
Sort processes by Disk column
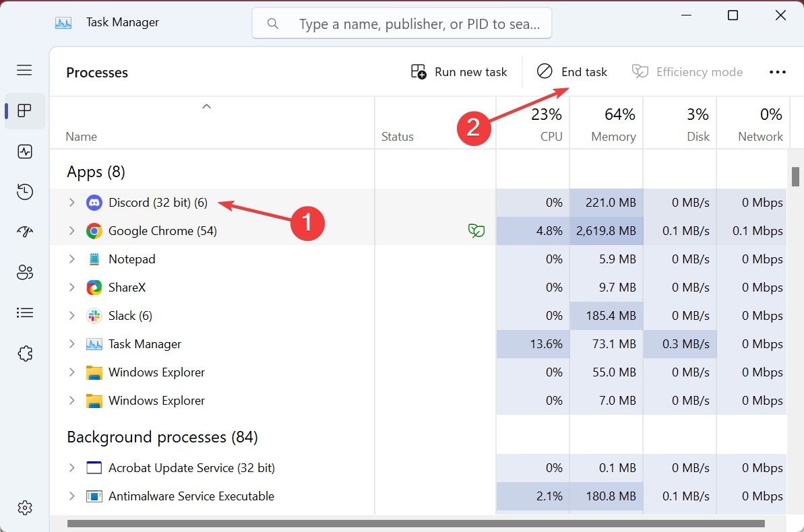680,123
